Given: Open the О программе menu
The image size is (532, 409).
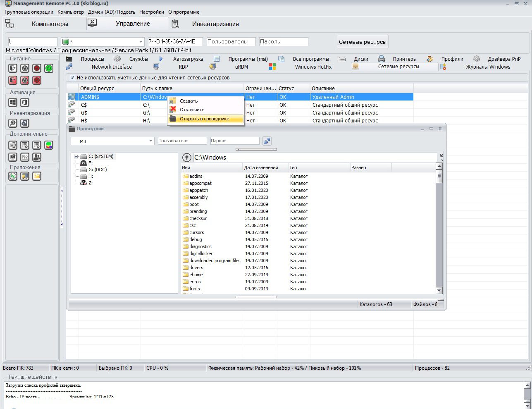Looking at the screenshot, I should pyautogui.click(x=184, y=12).
